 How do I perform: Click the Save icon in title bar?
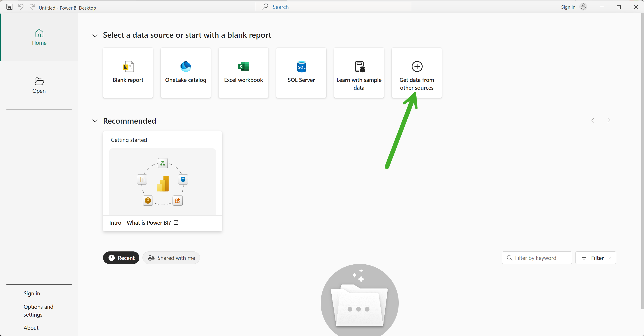point(10,7)
